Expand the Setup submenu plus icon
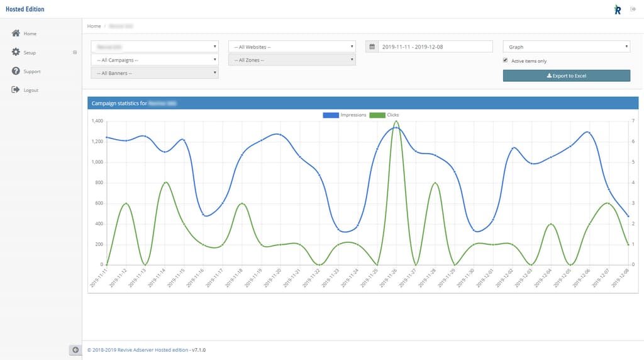Viewport: 644px width, 360px height. [x=75, y=52]
